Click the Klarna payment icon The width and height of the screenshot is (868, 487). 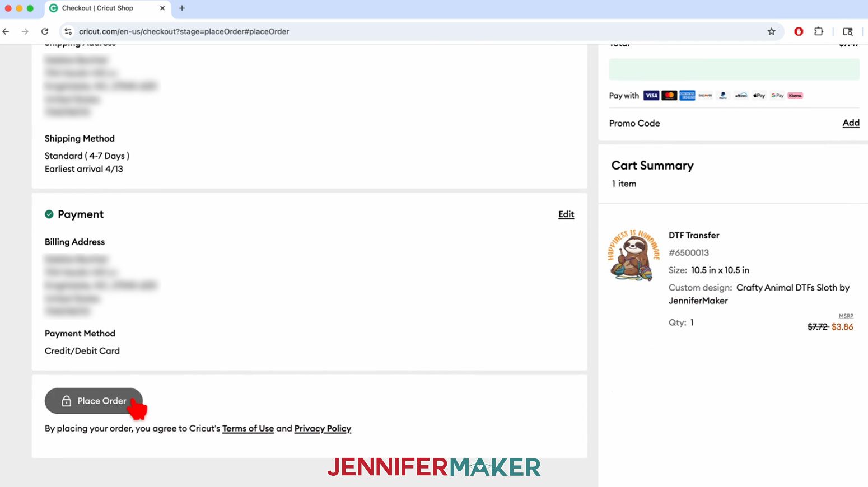pos(795,96)
